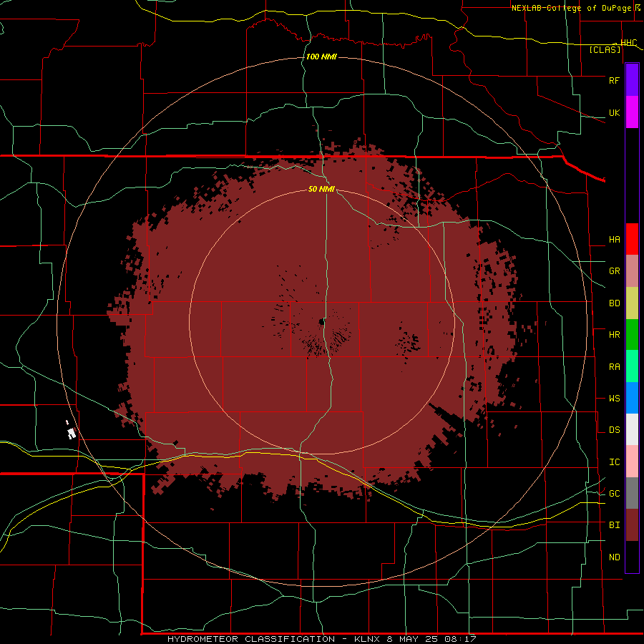
Task: Click the BD legend label
Action: point(614,303)
